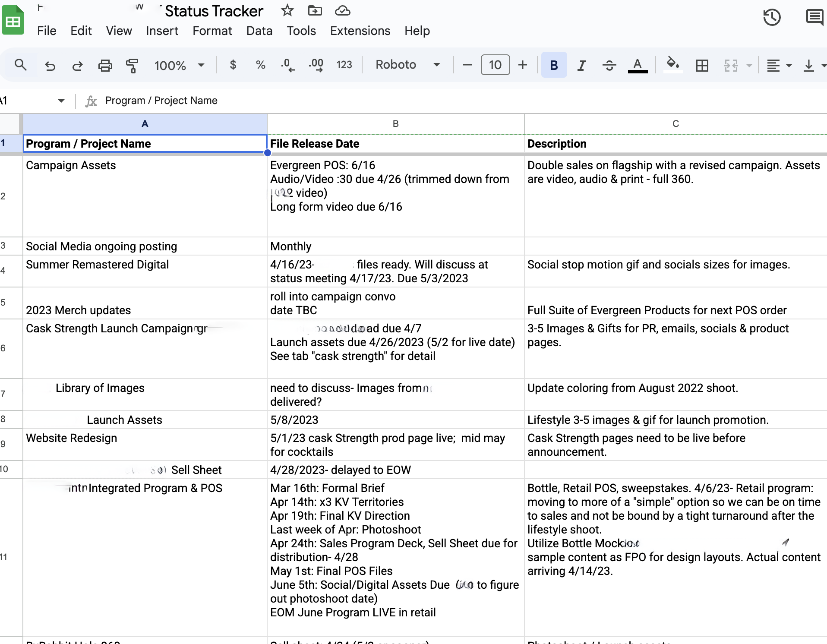
Task: Activate the paint format tool
Action: coord(132,65)
